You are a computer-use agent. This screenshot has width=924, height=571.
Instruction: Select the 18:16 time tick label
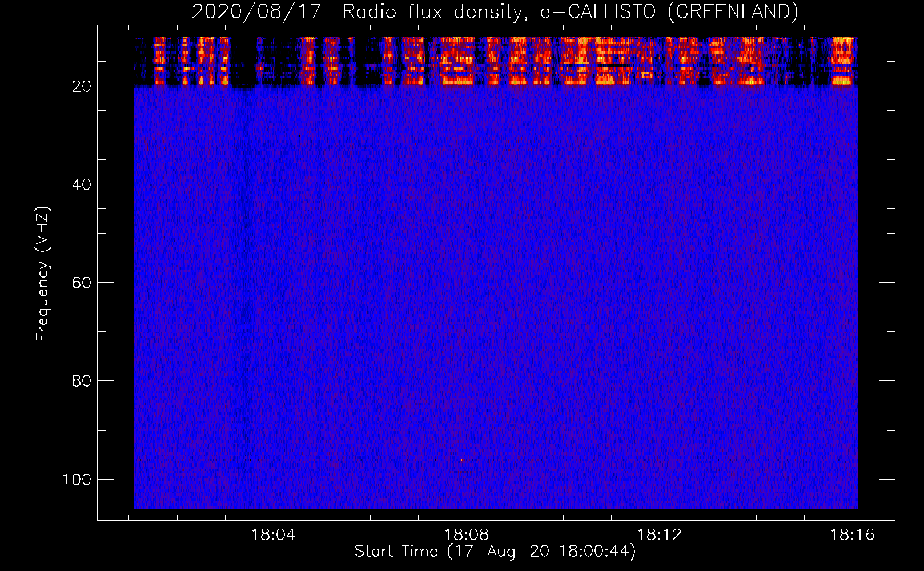[x=853, y=535]
